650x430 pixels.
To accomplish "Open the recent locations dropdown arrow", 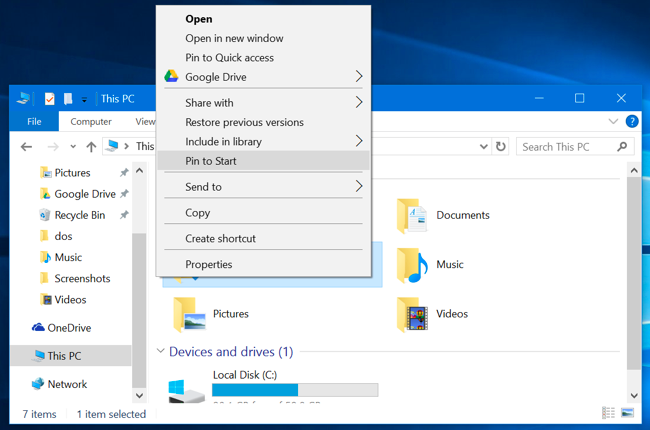I will 73,146.
